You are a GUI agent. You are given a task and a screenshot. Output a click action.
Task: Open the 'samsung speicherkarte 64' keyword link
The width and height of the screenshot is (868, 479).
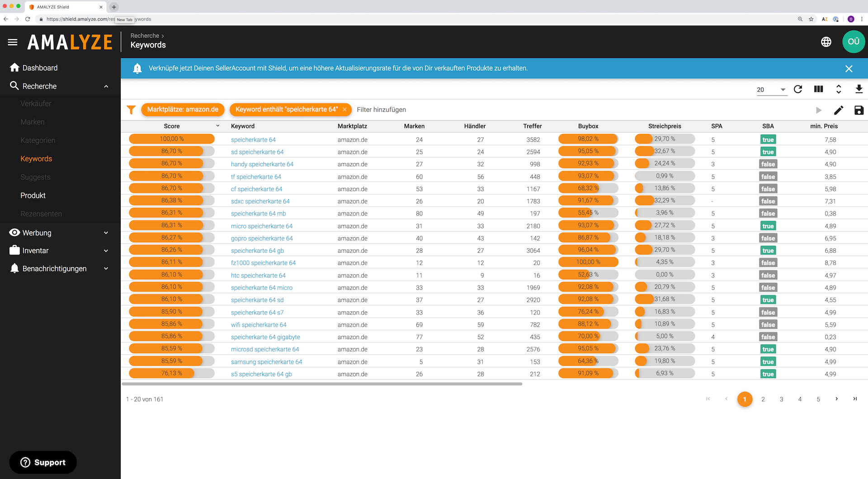tap(266, 362)
